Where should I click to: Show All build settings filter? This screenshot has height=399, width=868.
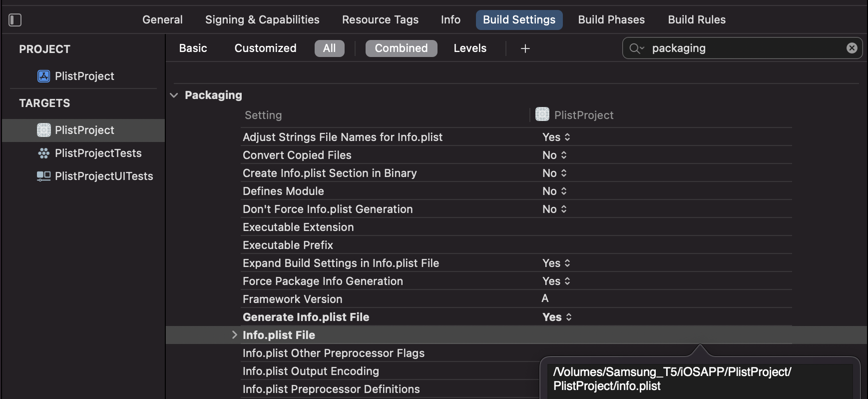click(x=329, y=48)
